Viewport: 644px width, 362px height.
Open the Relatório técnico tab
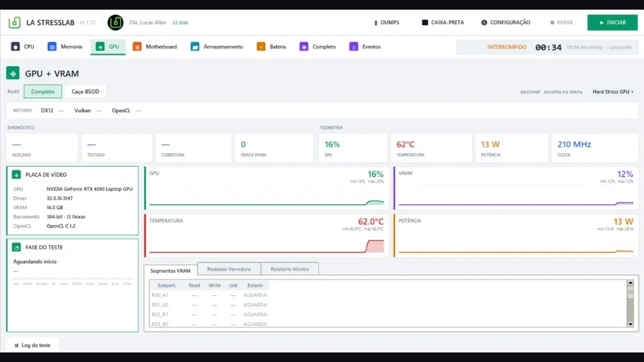click(x=290, y=269)
